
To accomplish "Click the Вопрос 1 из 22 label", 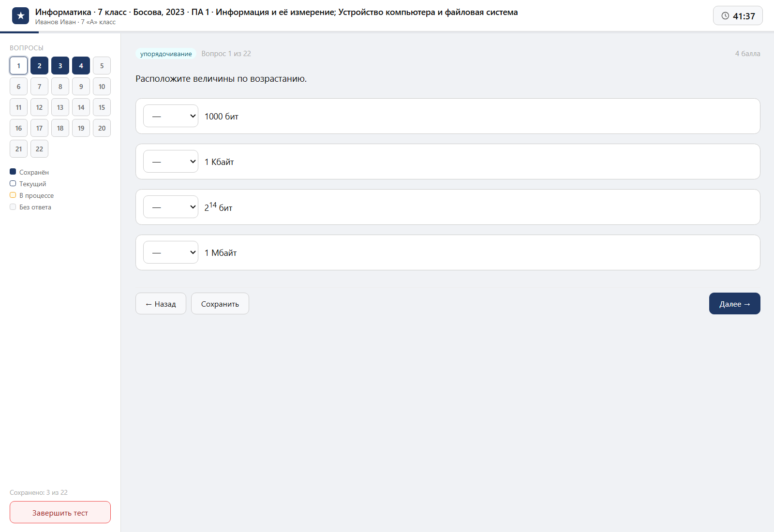I will (x=226, y=54).
